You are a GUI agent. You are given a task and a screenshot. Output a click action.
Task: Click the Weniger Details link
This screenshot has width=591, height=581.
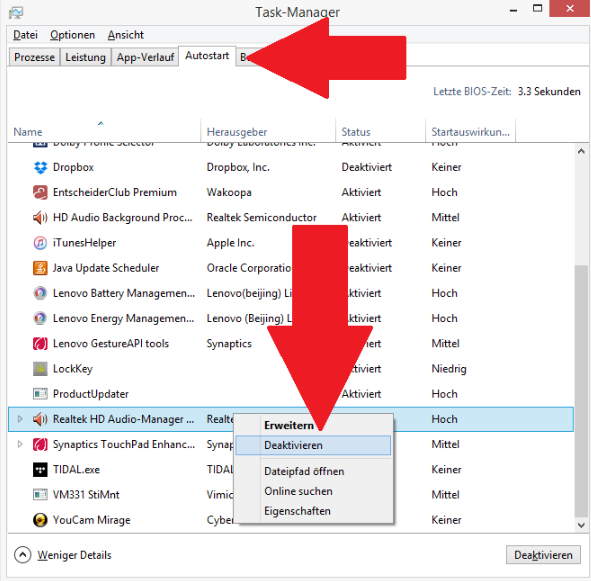point(74,555)
